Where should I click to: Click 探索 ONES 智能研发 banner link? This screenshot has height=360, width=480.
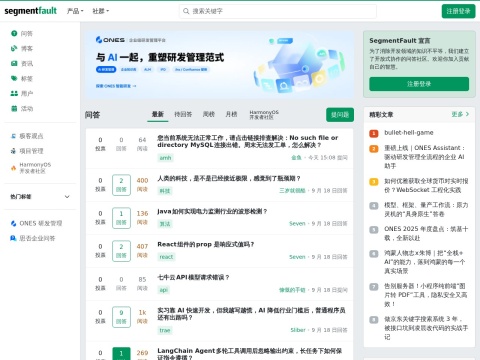point(116,86)
